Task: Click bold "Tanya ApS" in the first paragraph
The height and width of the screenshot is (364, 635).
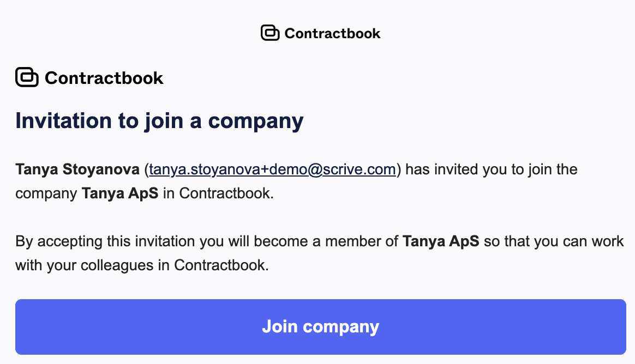Action: click(x=120, y=193)
